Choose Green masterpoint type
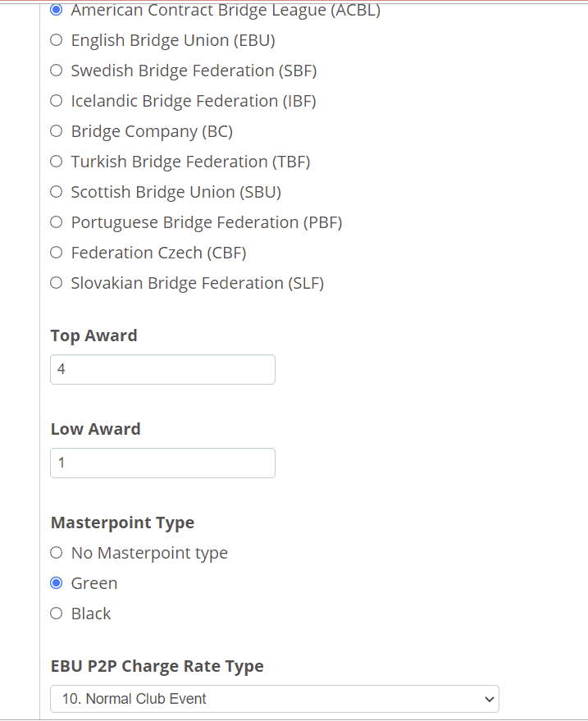588x721 pixels. (56, 583)
